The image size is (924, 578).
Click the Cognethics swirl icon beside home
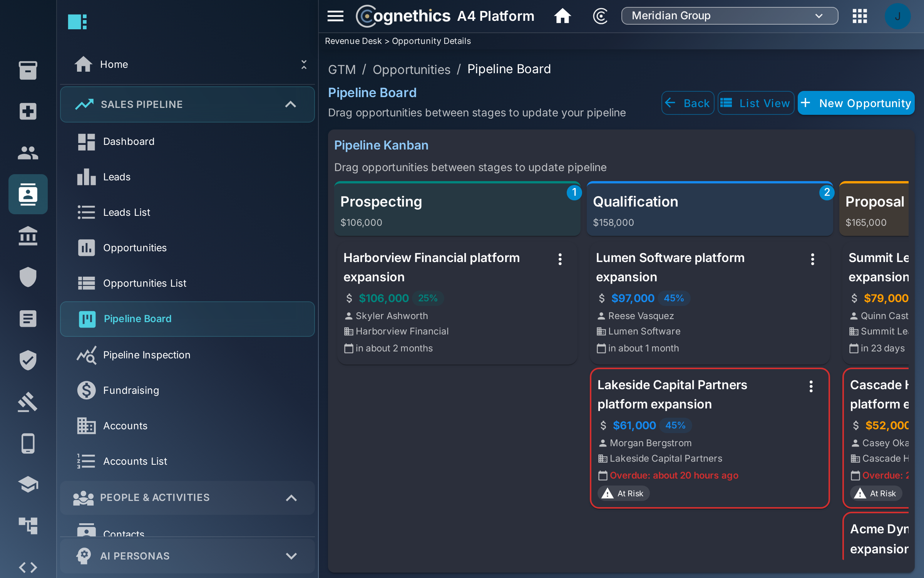pyautogui.click(x=600, y=16)
